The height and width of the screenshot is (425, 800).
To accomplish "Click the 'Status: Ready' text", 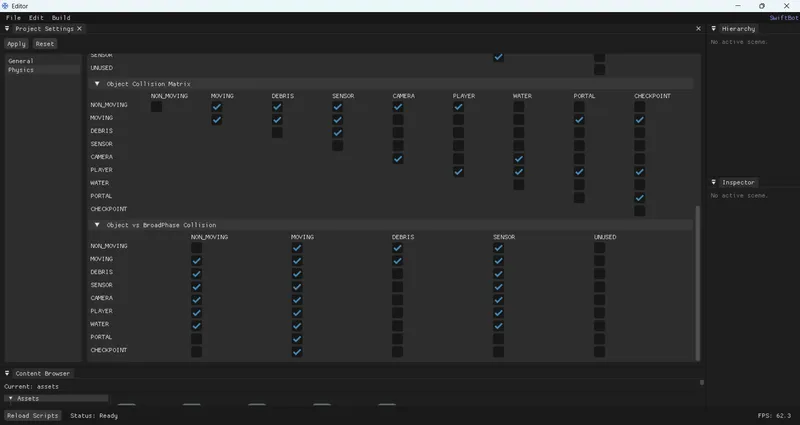I will point(94,416).
